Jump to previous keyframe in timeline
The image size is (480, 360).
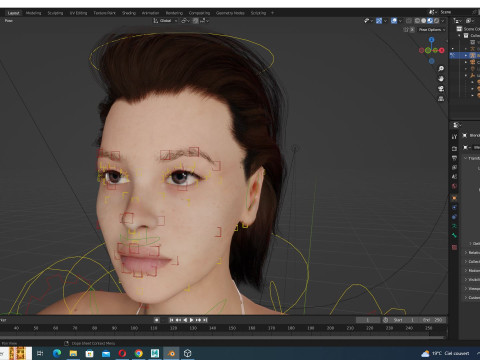click(x=178, y=320)
